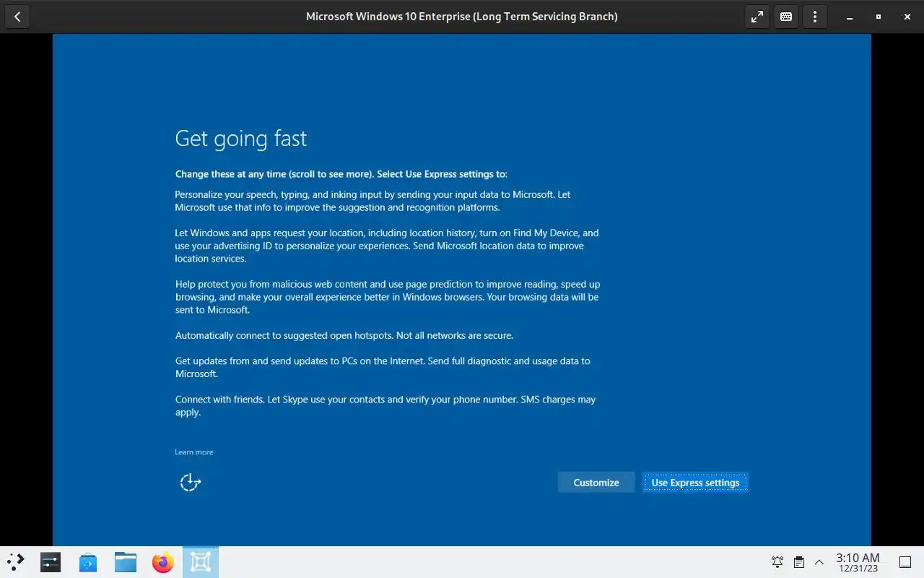Open the keyboard shortcuts menu button

pos(786,17)
